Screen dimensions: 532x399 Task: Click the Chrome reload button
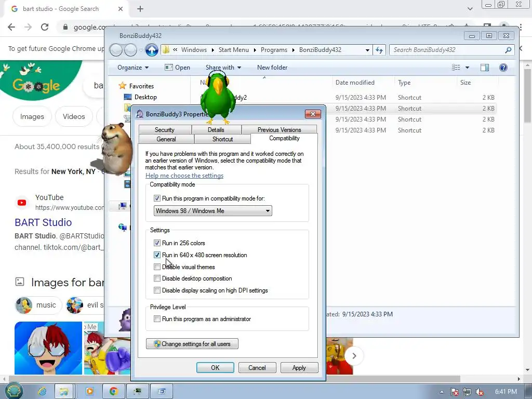point(45,27)
